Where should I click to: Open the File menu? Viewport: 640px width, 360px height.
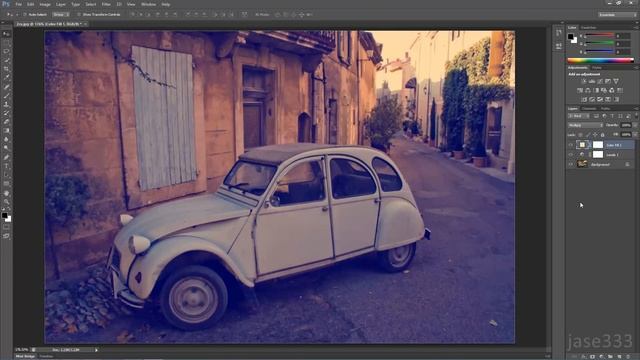[x=18, y=4]
